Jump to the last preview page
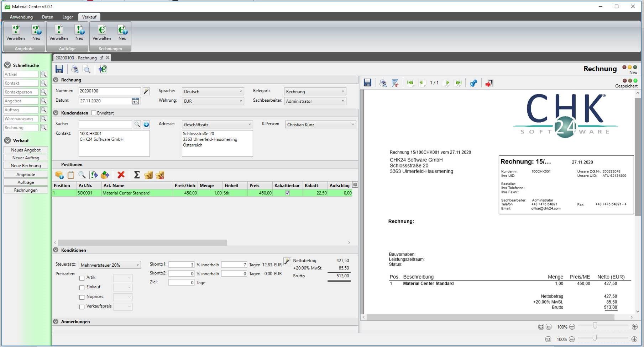 (x=459, y=83)
